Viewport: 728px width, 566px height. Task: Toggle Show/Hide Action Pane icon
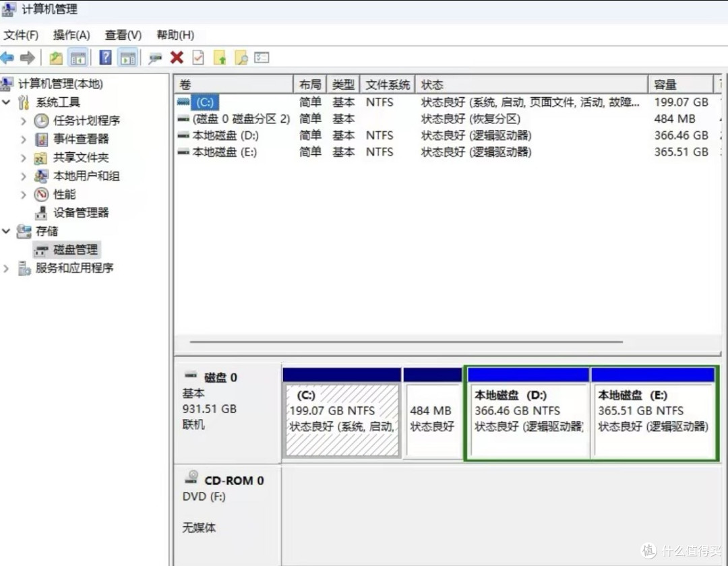pos(127,58)
